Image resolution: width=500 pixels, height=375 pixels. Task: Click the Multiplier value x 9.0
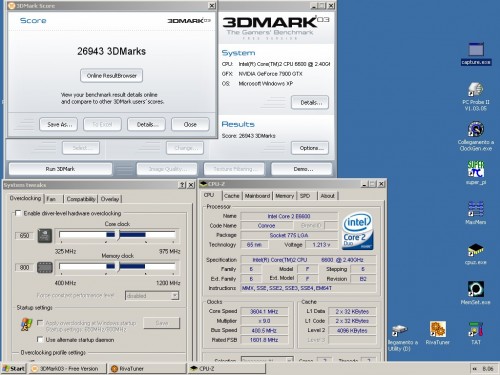(x=264, y=321)
